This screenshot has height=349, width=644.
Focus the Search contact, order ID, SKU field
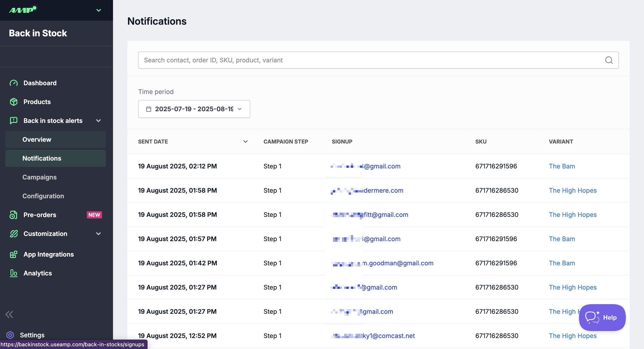pyautogui.click(x=378, y=60)
